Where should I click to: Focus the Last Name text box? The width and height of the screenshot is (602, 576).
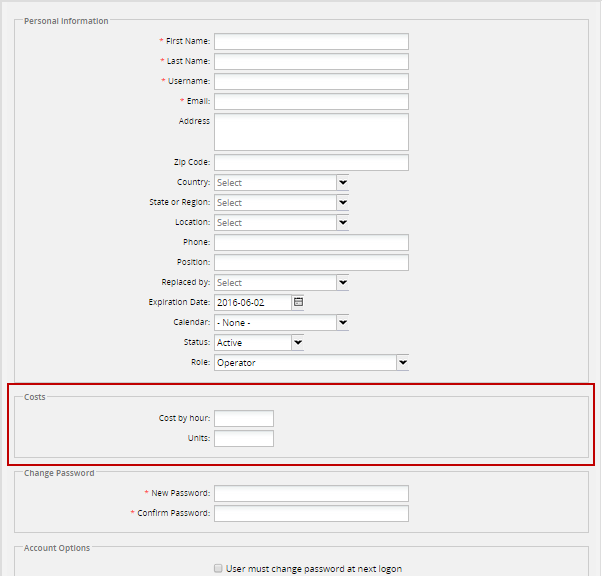(x=311, y=62)
